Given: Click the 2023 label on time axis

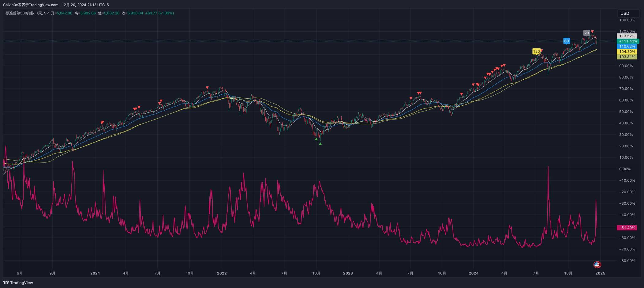Looking at the screenshot, I should (x=348, y=273).
